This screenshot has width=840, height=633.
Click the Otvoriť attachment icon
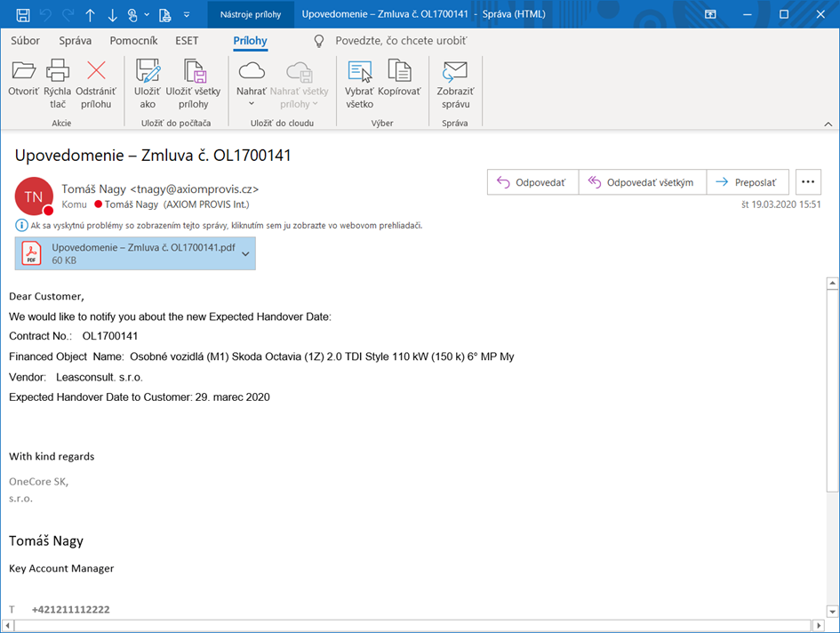(23, 72)
